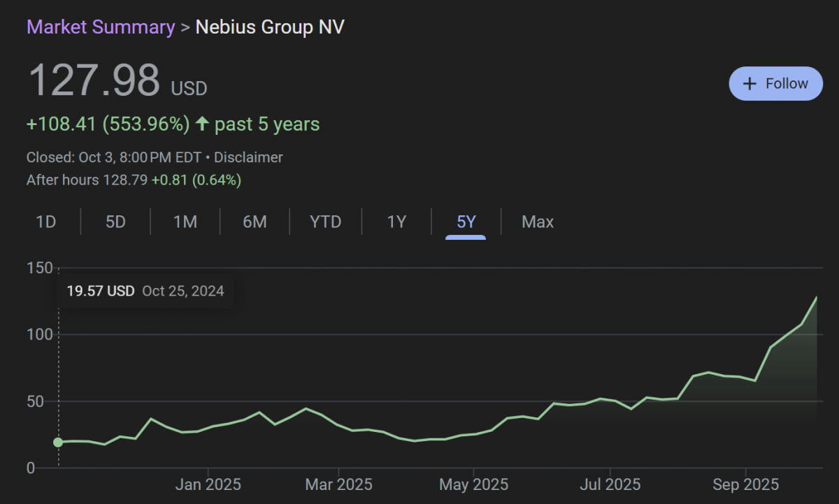Click the Nebius Group NV title
The image size is (839, 504).
[270, 27]
